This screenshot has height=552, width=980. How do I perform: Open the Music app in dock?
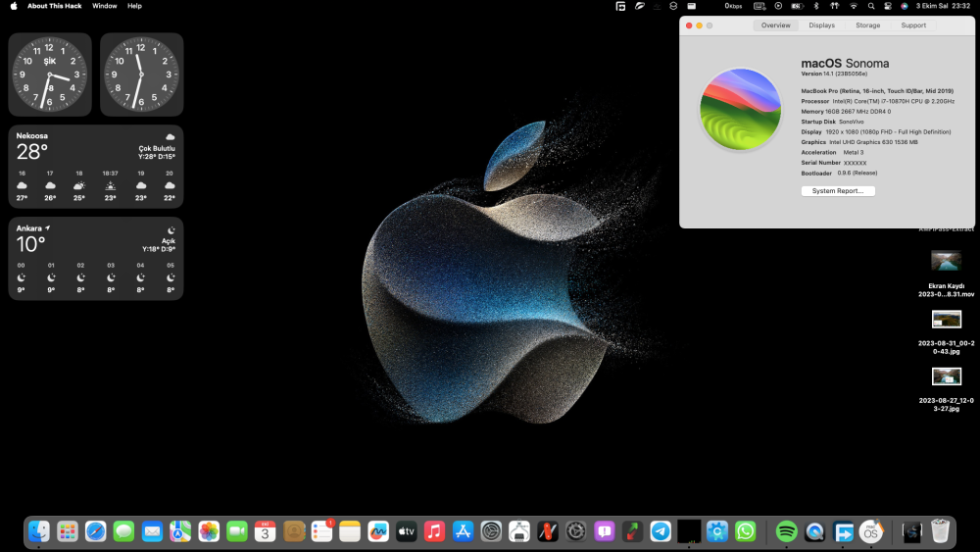[x=434, y=531]
